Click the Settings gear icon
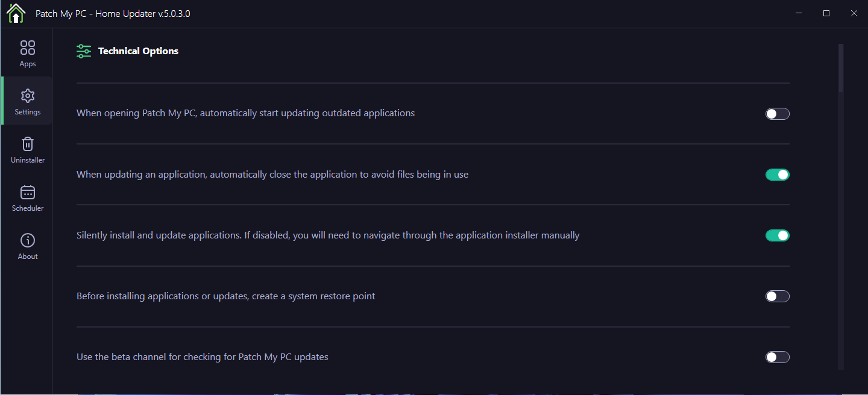The width and height of the screenshot is (868, 395). [x=28, y=96]
